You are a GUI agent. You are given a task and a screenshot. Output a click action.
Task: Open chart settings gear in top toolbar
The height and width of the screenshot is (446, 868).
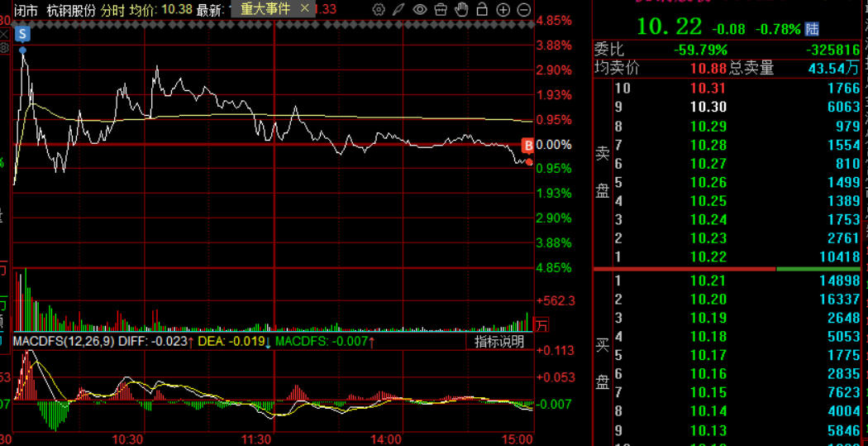378,9
